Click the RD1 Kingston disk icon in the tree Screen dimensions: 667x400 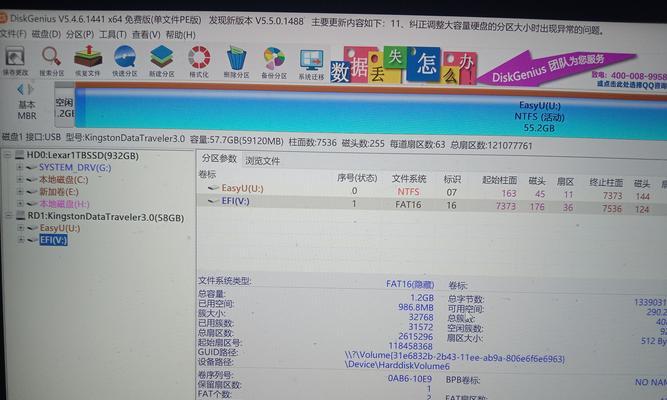(20, 216)
